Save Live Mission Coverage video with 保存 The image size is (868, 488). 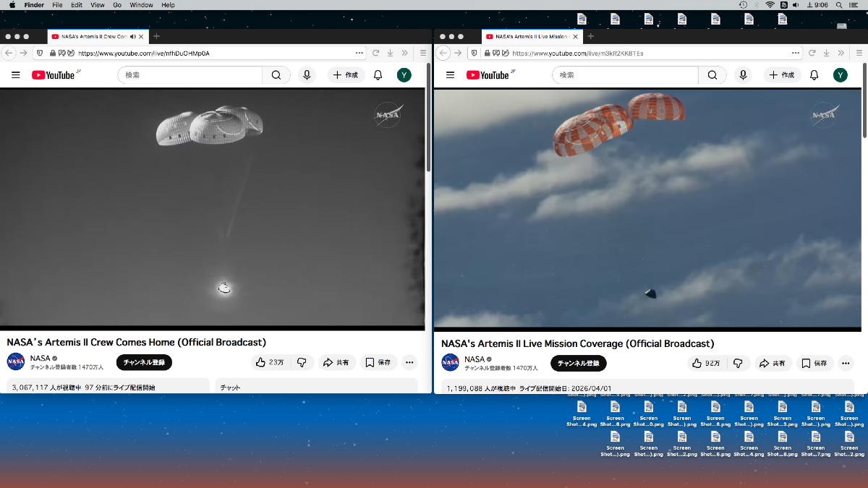815,363
